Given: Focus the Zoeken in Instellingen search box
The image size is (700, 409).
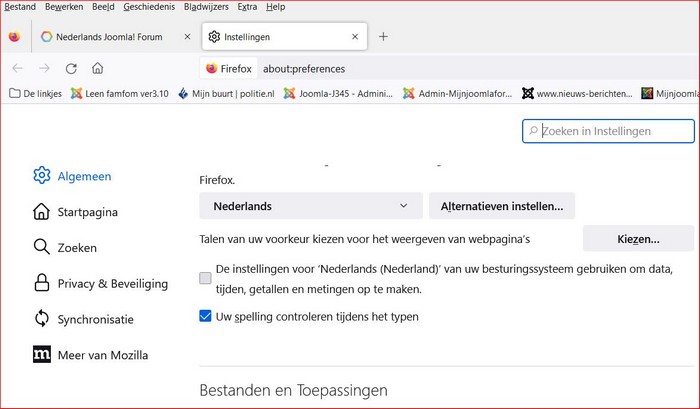Looking at the screenshot, I should [608, 131].
